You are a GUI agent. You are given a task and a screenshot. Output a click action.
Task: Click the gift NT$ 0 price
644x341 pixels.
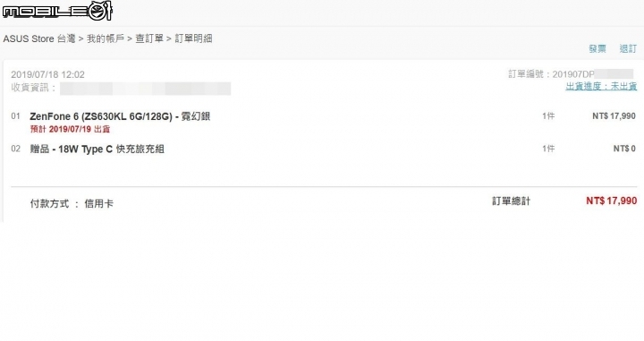pyautogui.click(x=624, y=149)
